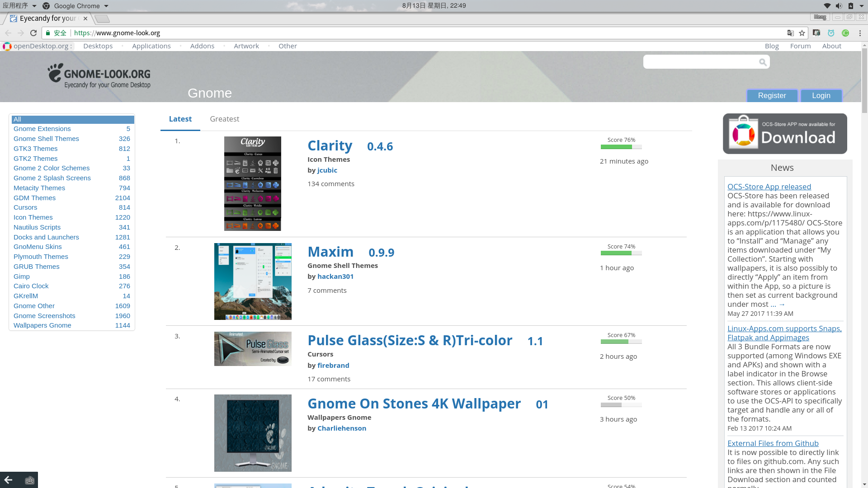The width and height of the screenshot is (868, 488).
Task: Open the Forum link
Action: [x=800, y=46]
